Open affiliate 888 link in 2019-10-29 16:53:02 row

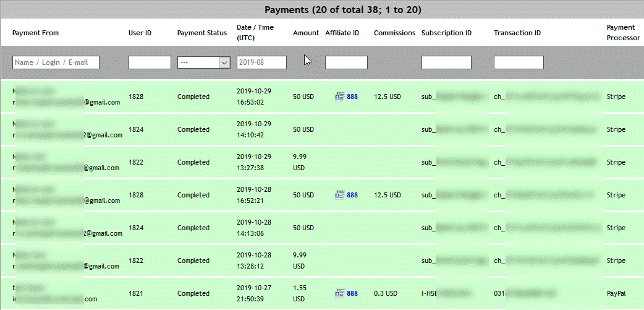pyautogui.click(x=352, y=97)
